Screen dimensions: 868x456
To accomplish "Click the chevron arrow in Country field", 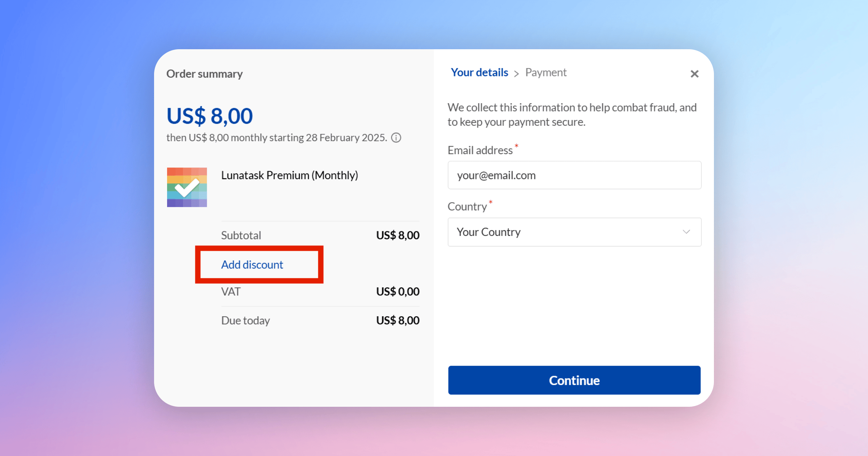I will [686, 232].
